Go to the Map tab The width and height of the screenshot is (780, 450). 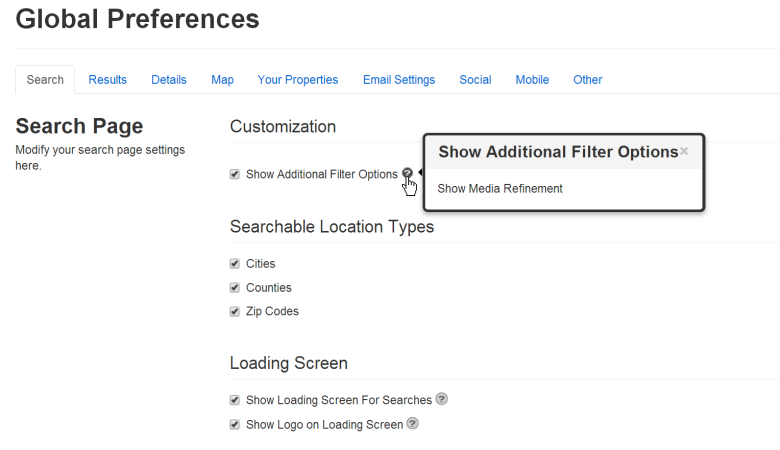[222, 80]
